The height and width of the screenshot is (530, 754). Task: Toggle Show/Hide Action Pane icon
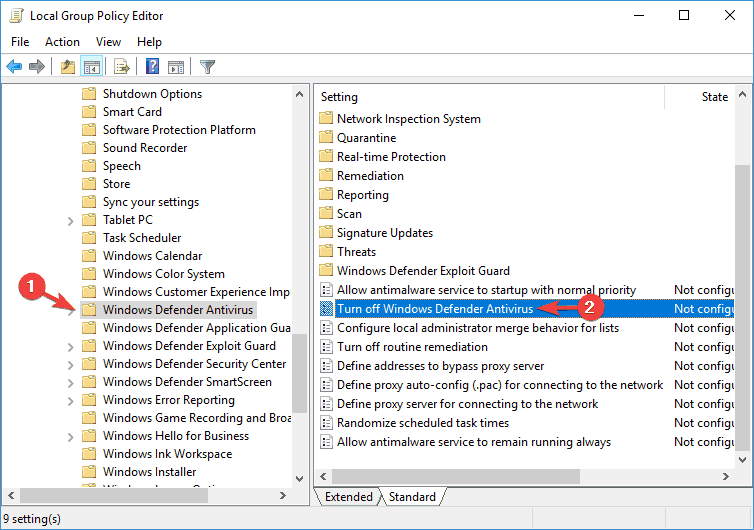(176, 67)
